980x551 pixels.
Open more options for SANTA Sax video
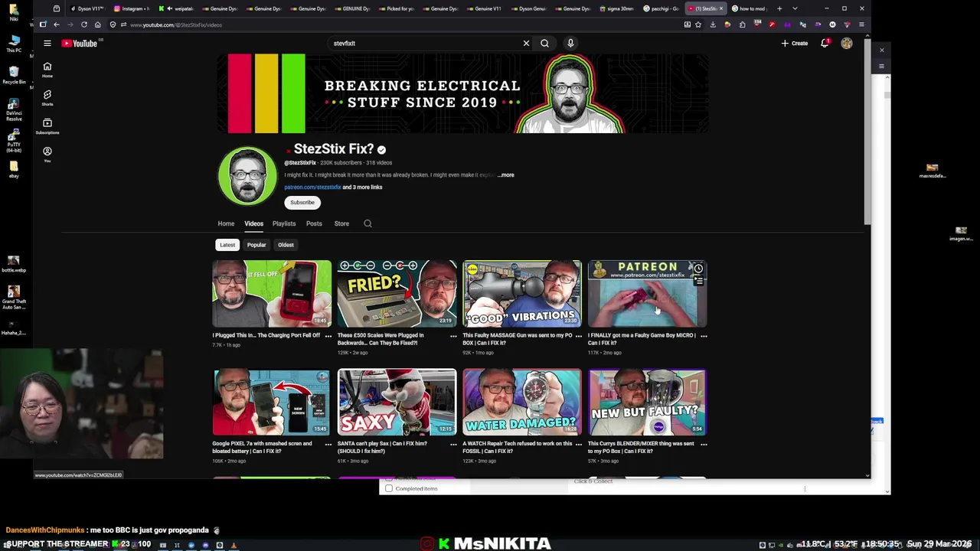(453, 444)
